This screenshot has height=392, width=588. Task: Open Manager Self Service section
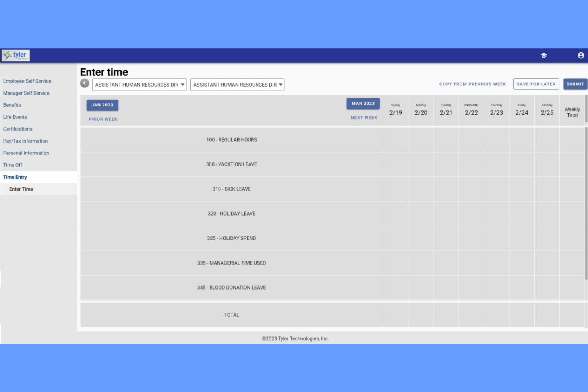[x=26, y=93]
